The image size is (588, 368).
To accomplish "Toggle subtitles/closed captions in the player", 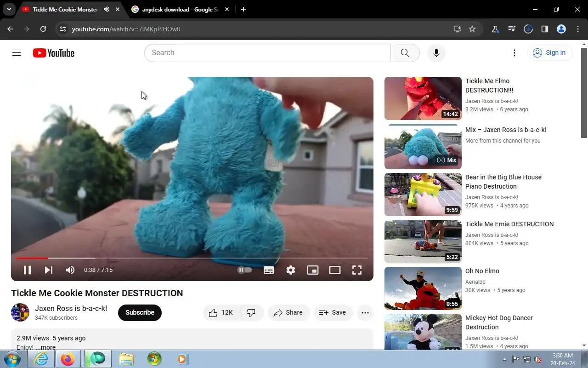I will click(269, 270).
